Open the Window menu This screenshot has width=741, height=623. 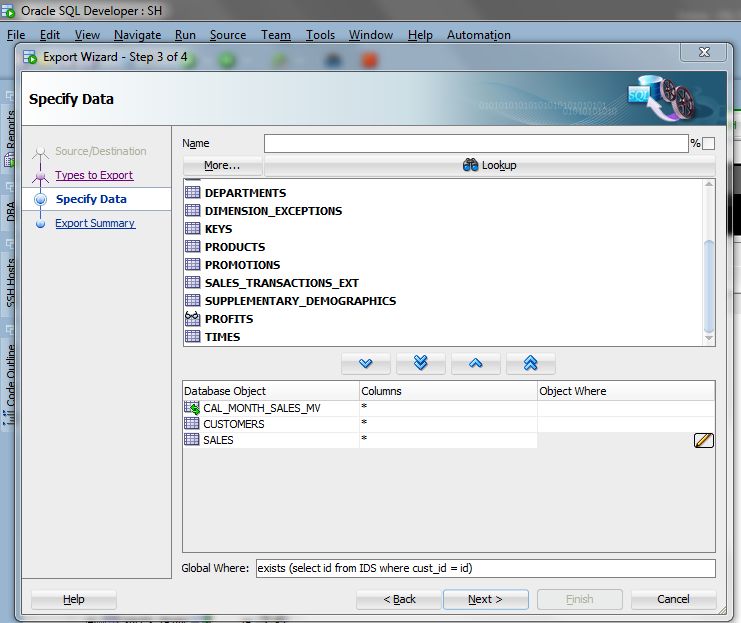[370, 35]
